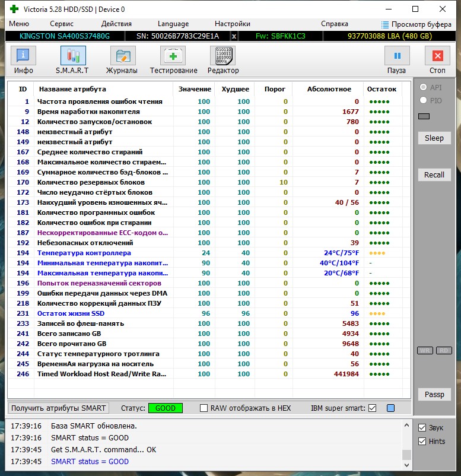
Task: Click the Остаток column header
Action: click(381, 89)
